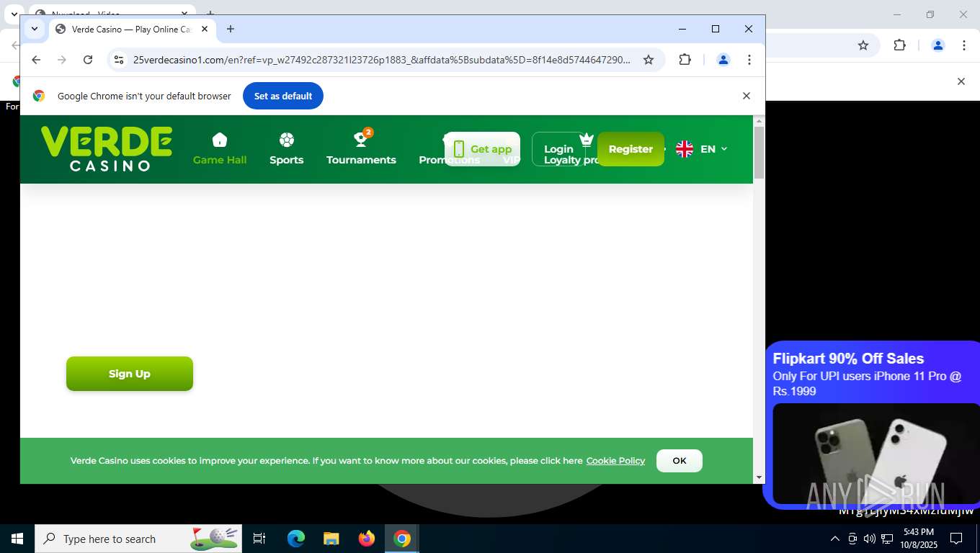Screen dimensions: 980x553
Task: Bookmark this page with the star icon
Action: [x=649, y=60]
